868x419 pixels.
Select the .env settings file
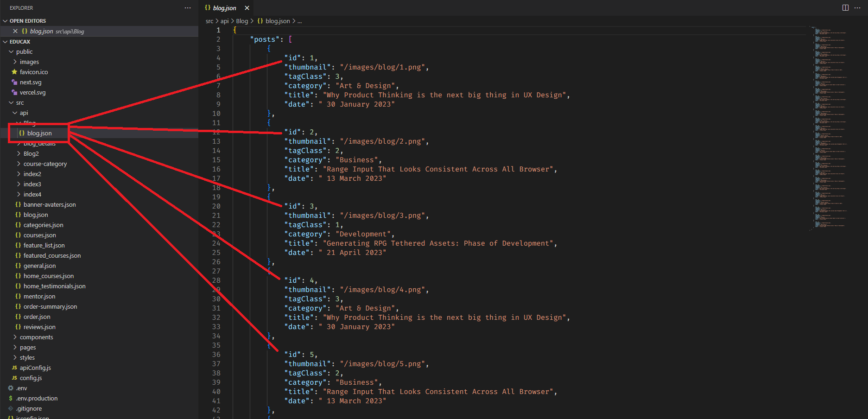pos(22,388)
